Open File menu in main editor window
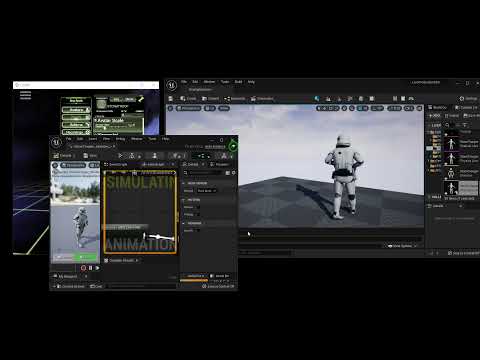The height and width of the screenshot is (360, 480). tap(184, 82)
